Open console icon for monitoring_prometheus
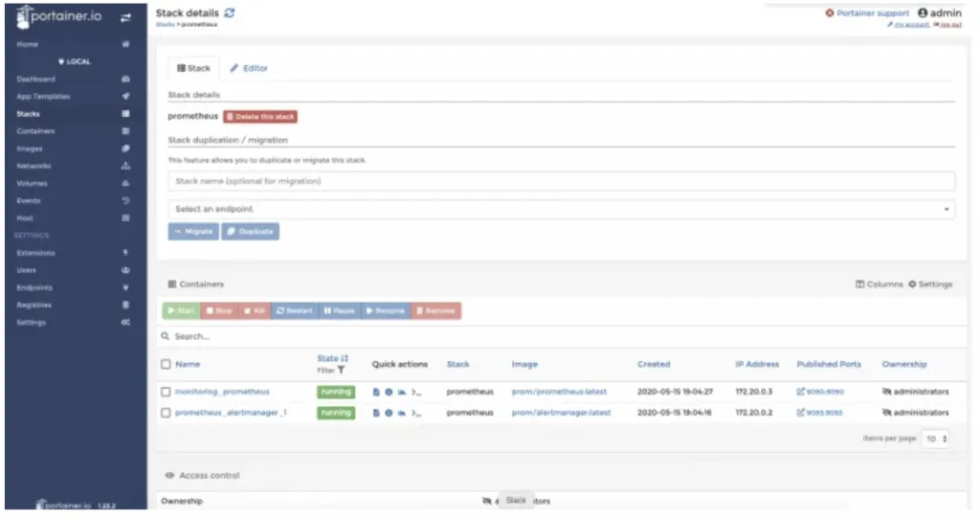Screen dimensions: 980x519 click(x=416, y=392)
